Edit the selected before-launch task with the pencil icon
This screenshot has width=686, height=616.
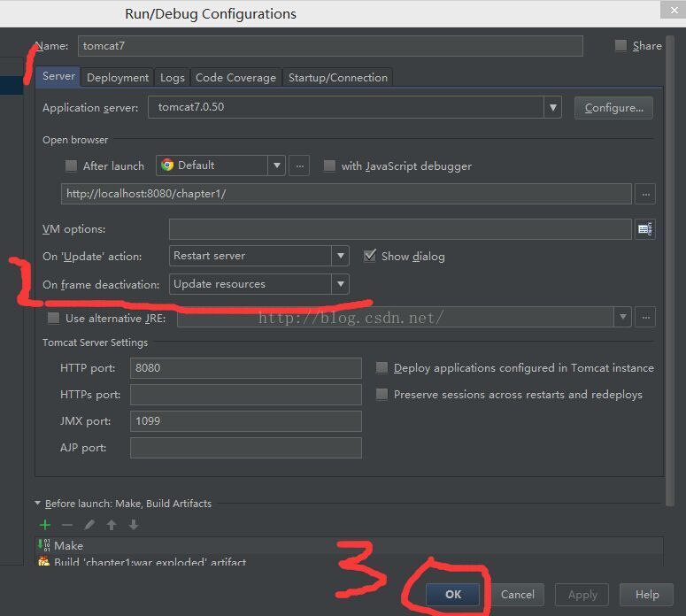click(89, 525)
